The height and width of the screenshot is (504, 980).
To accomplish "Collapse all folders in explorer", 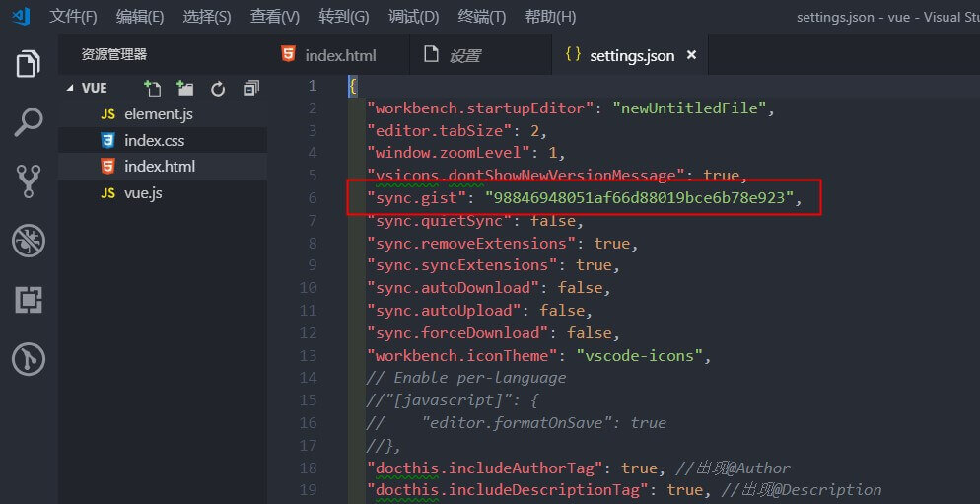I will (250, 88).
